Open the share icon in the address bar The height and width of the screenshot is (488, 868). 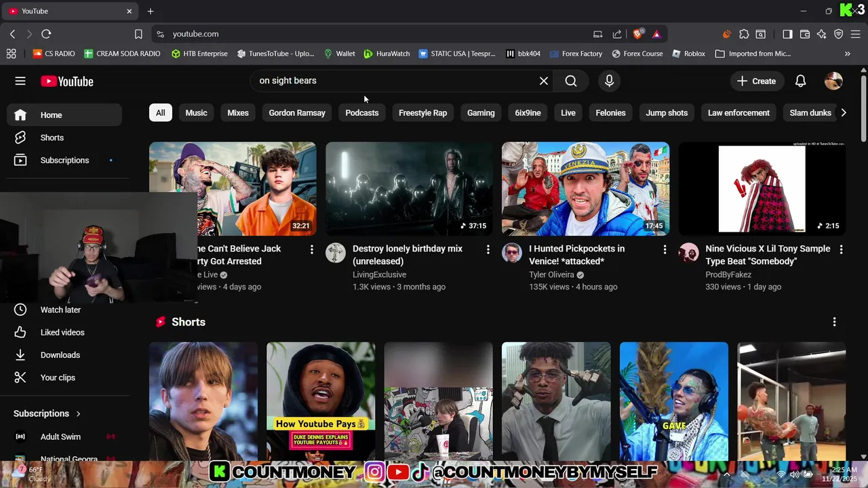617,34
